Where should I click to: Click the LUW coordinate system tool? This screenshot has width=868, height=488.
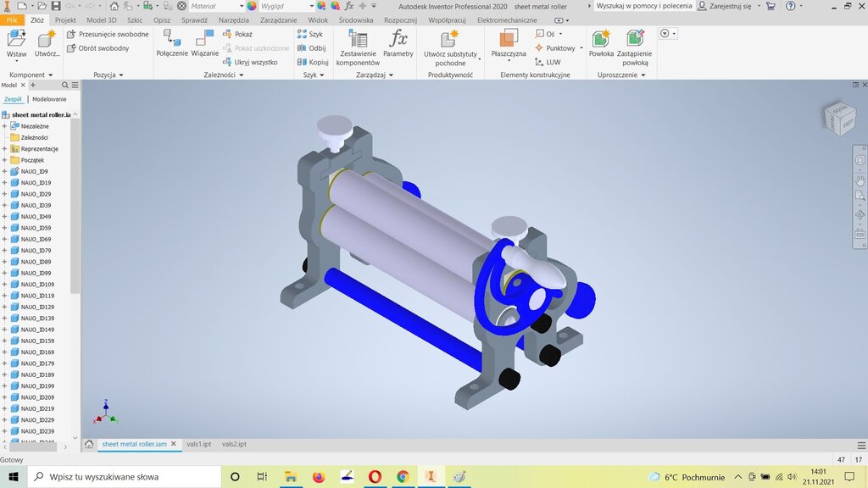tap(548, 62)
